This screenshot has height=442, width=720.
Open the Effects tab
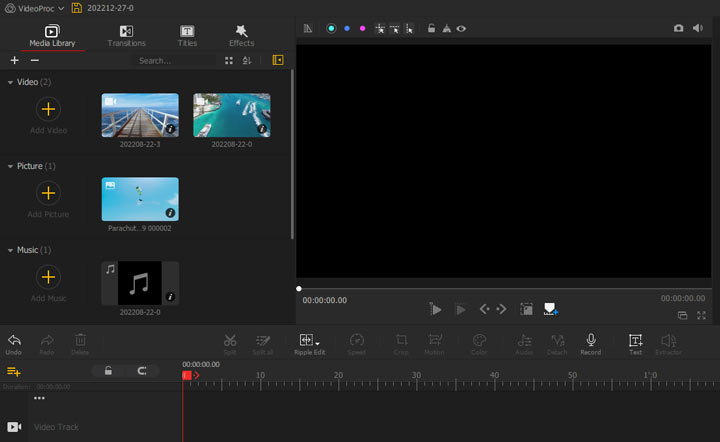241,36
